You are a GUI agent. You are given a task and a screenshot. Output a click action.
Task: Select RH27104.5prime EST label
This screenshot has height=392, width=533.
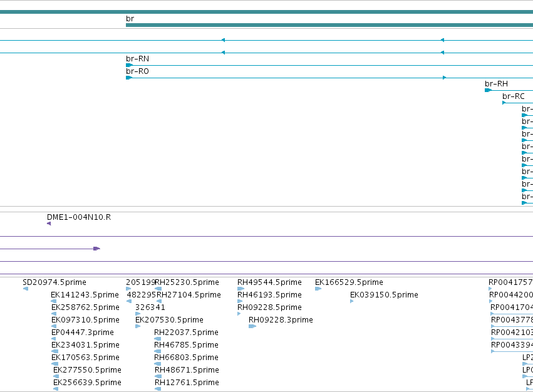point(189,295)
